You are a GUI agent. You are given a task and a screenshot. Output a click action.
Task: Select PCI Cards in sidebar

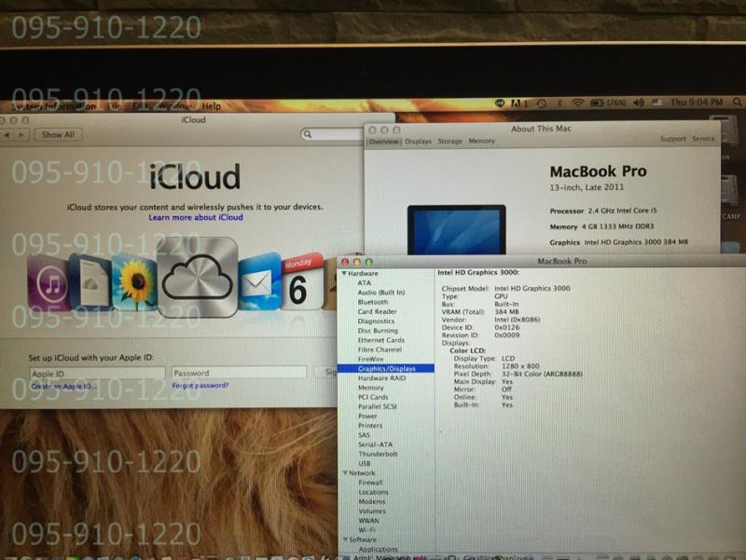(x=373, y=397)
